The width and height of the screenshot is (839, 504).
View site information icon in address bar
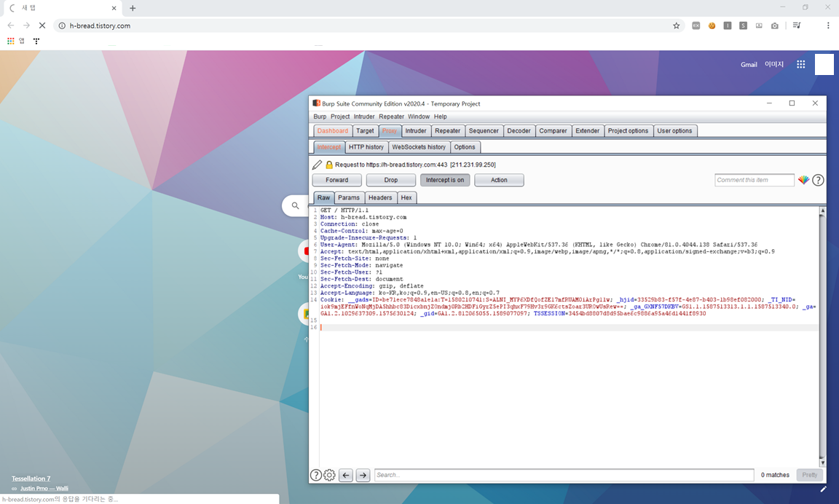click(x=62, y=25)
